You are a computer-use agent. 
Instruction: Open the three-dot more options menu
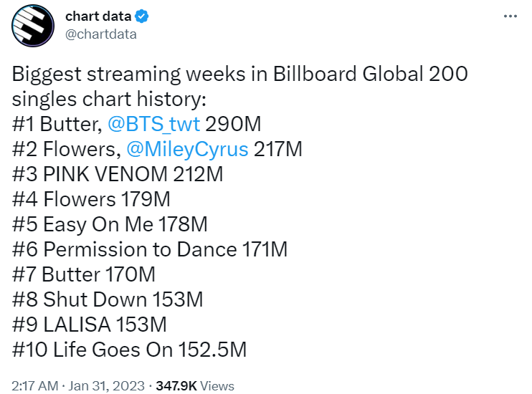pyautogui.click(x=510, y=16)
